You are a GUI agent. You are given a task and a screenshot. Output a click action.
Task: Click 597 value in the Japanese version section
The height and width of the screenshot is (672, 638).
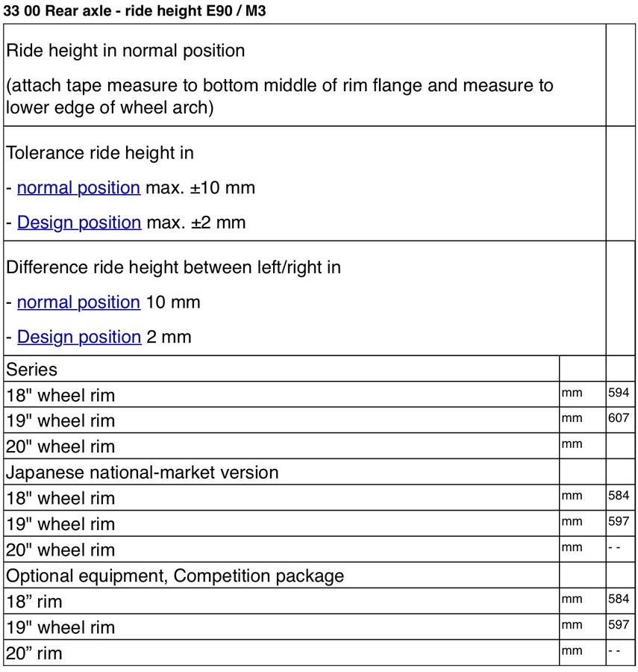pyautogui.click(x=619, y=521)
